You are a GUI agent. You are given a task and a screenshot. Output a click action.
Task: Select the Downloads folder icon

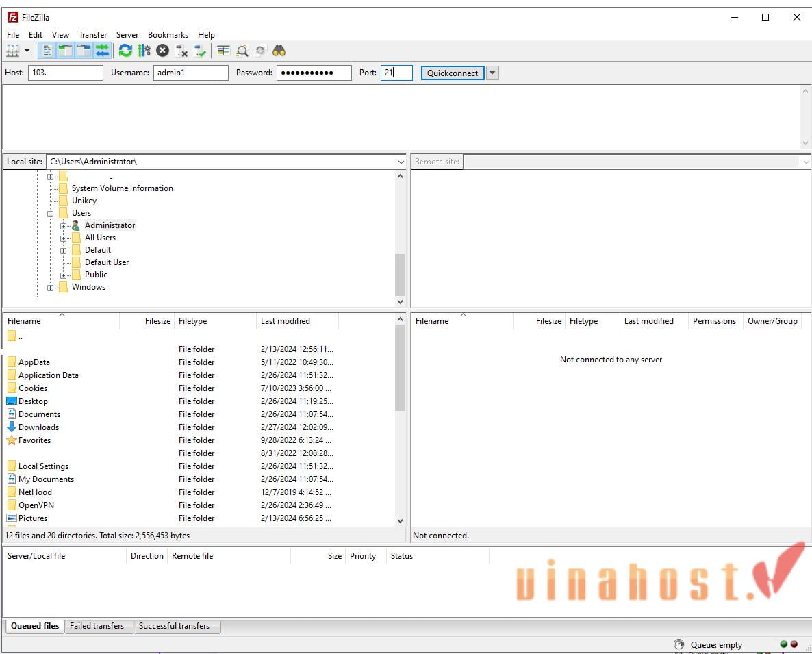pyautogui.click(x=12, y=427)
